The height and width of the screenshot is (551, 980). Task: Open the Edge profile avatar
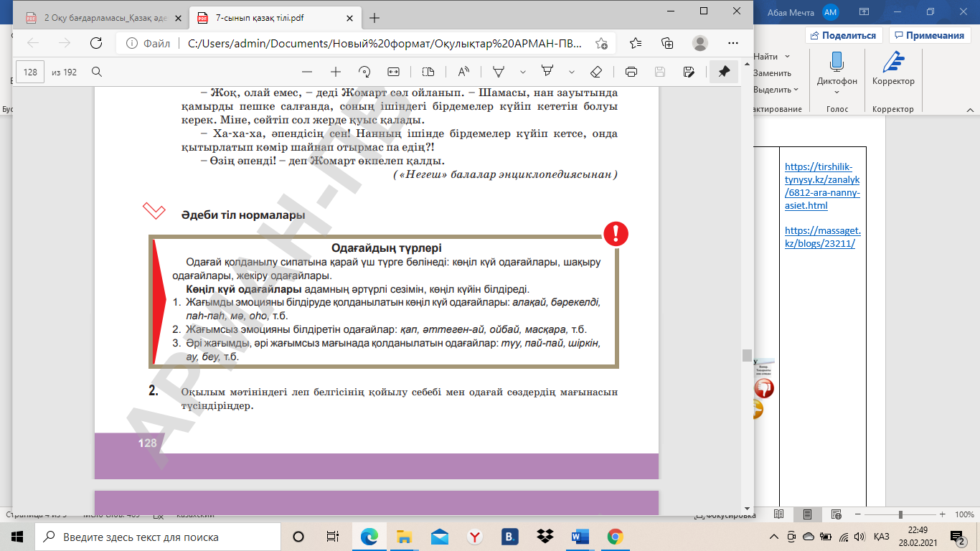point(700,43)
